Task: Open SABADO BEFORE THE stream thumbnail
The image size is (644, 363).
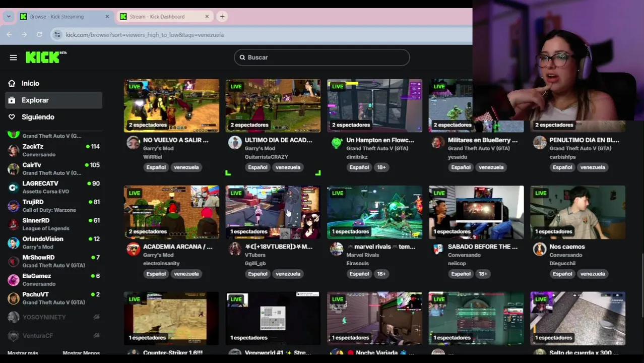Action: [x=476, y=212]
